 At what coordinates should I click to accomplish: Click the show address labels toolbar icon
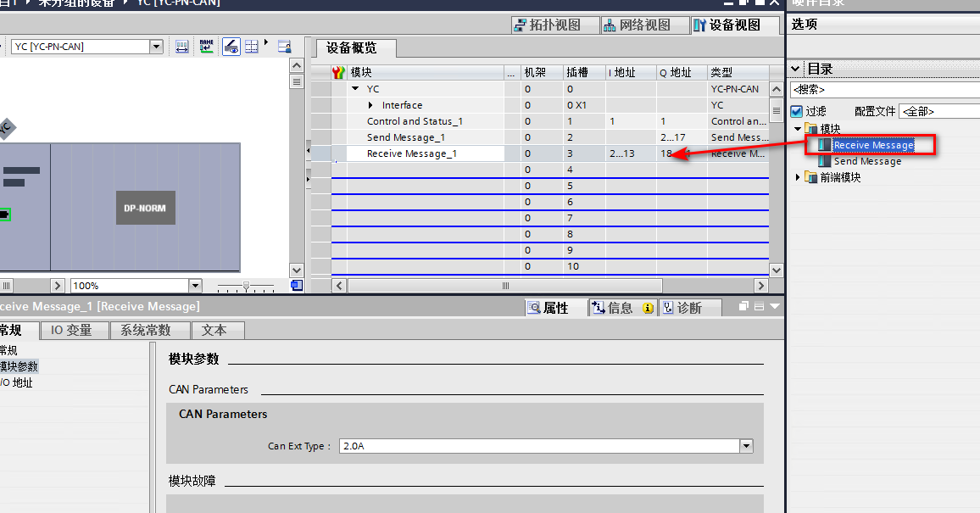tap(182, 47)
